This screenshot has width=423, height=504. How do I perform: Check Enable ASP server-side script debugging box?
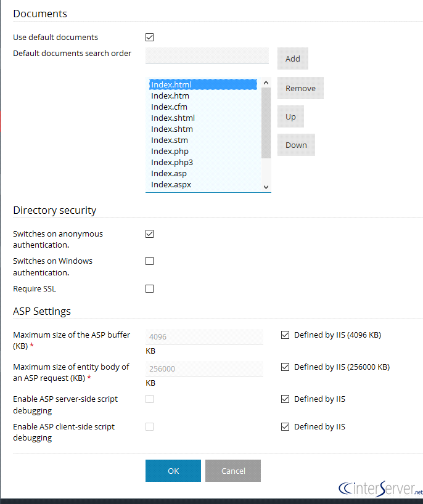149,399
